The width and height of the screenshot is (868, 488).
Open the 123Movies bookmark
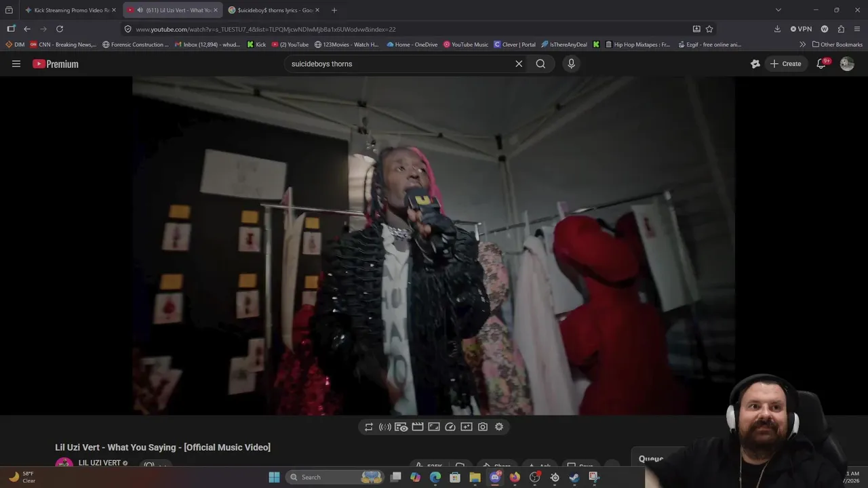(x=347, y=45)
